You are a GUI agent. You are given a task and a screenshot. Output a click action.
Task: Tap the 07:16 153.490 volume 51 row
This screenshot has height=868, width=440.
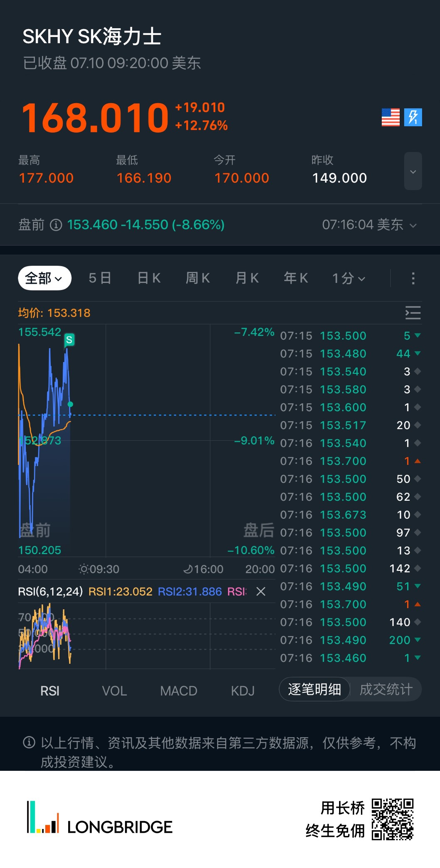click(x=350, y=586)
